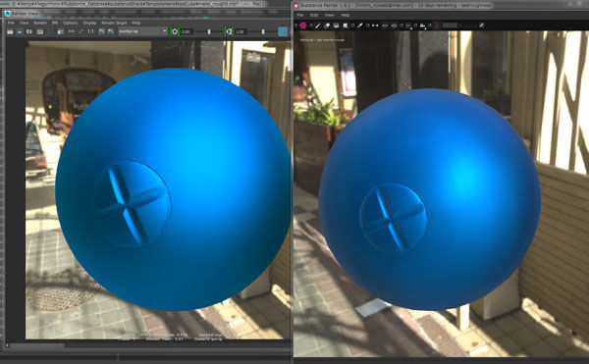
Task: Click keep image icon in Render View
Action: [x=101, y=32]
